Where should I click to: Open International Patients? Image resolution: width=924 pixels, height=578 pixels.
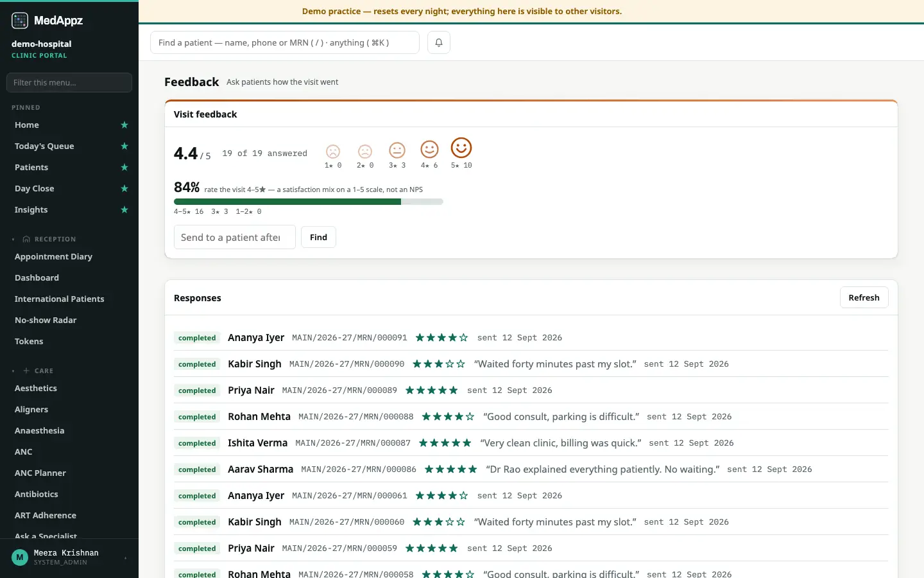click(59, 299)
